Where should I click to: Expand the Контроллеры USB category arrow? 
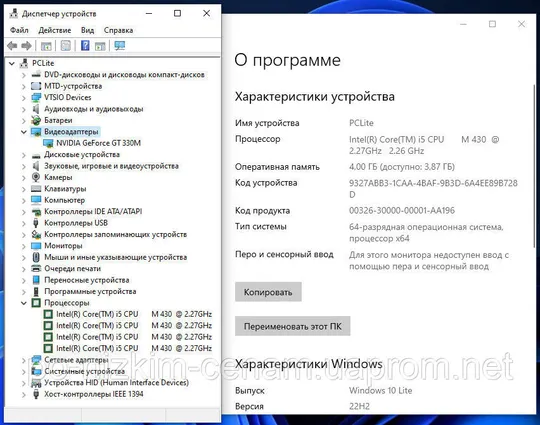pyautogui.click(x=23, y=223)
